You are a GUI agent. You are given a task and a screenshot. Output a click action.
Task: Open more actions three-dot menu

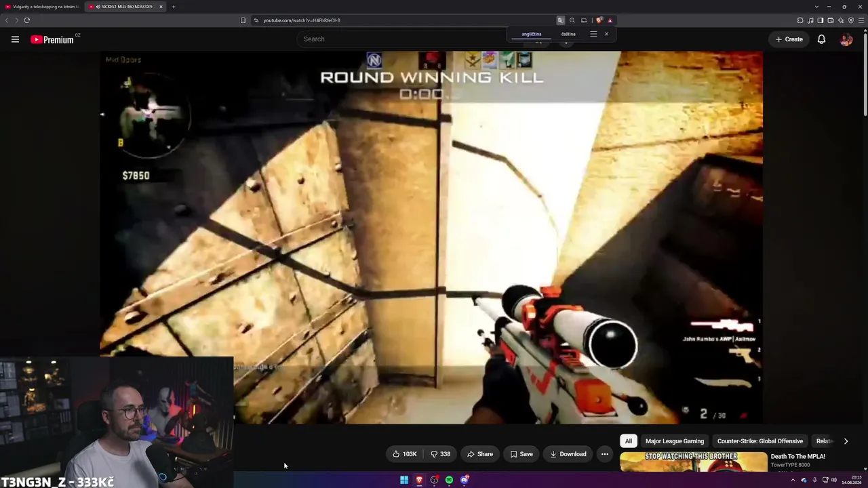click(605, 454)
